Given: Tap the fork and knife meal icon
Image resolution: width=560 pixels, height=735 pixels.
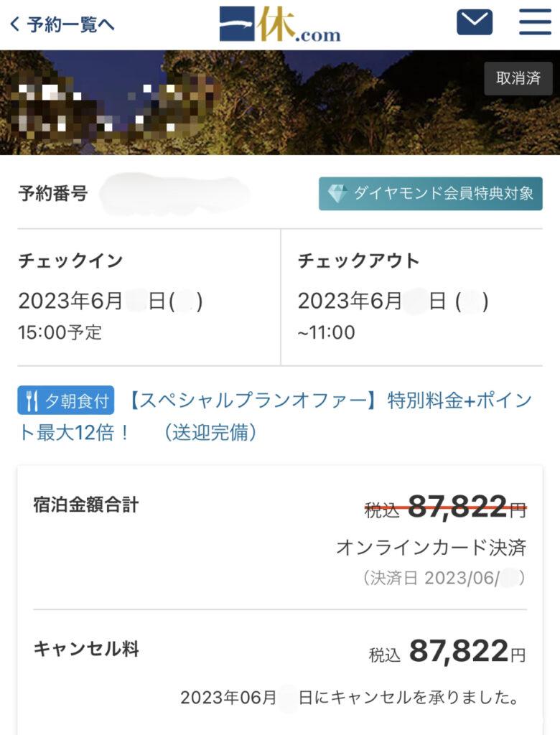Looking at the screenshot, I should (32, 401).
